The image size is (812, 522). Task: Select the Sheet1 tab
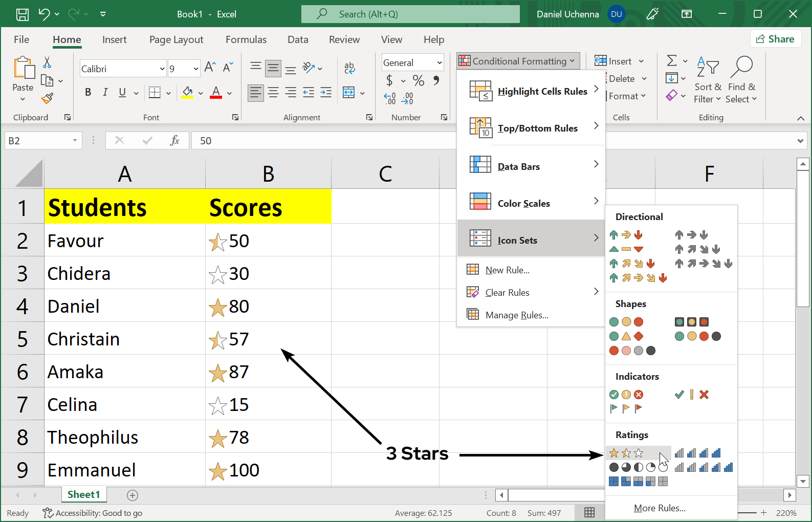pos(84,494)
